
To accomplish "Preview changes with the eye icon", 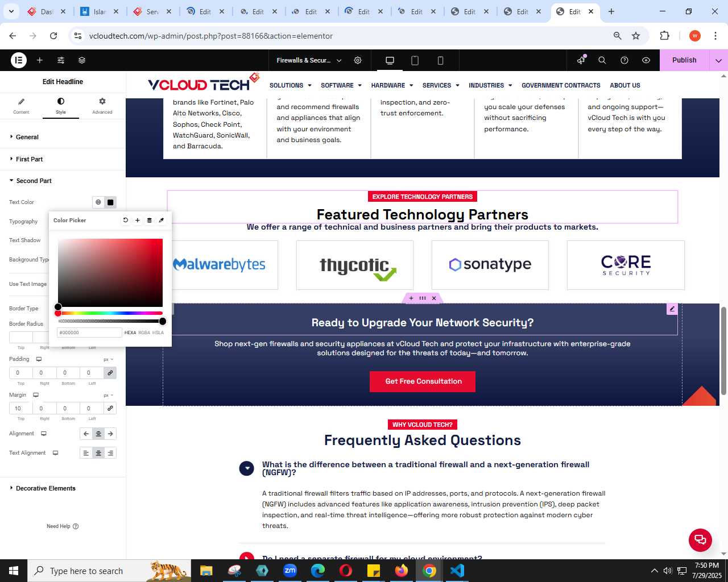I will tap(646, 60).
